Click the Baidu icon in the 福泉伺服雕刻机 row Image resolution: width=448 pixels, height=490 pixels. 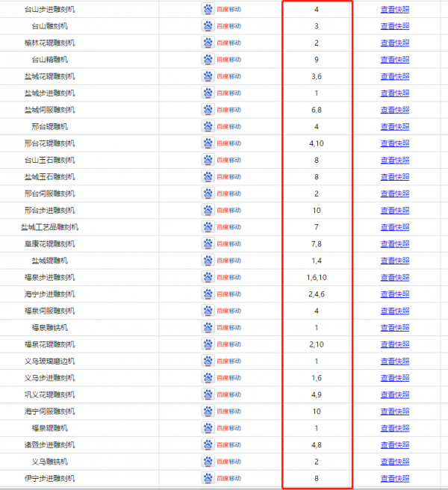(x=208, y=311)
